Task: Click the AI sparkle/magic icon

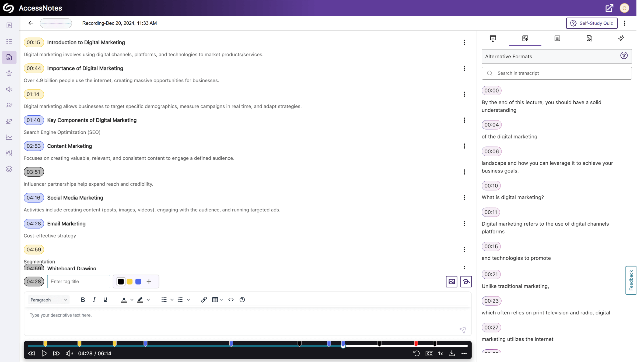Action: (621, 38)
